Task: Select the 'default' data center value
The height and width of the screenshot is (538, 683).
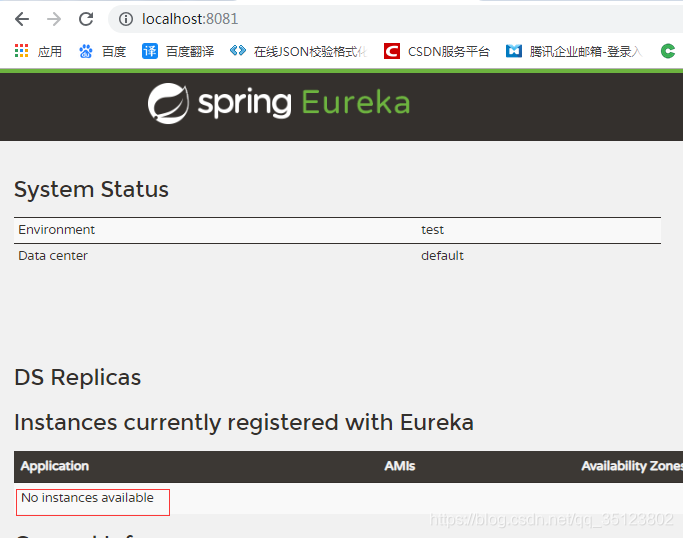Action: point(442,256)
